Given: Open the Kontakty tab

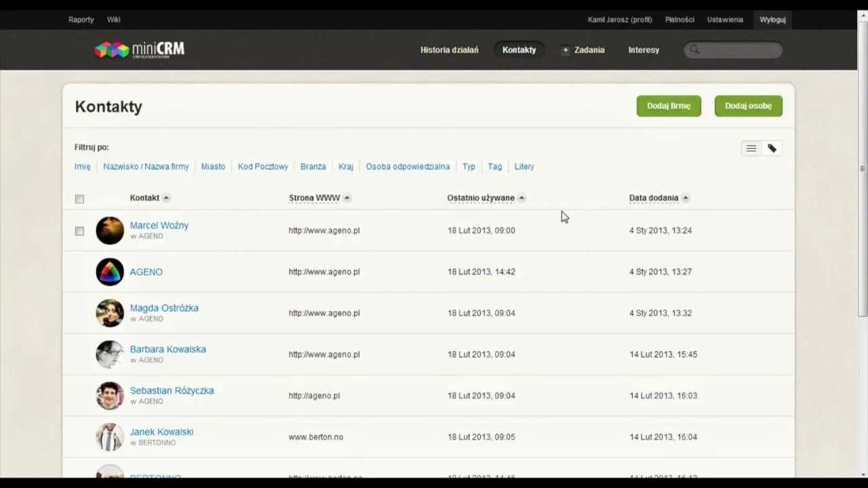Looking at the screenshot, I should tap(519, 49).
